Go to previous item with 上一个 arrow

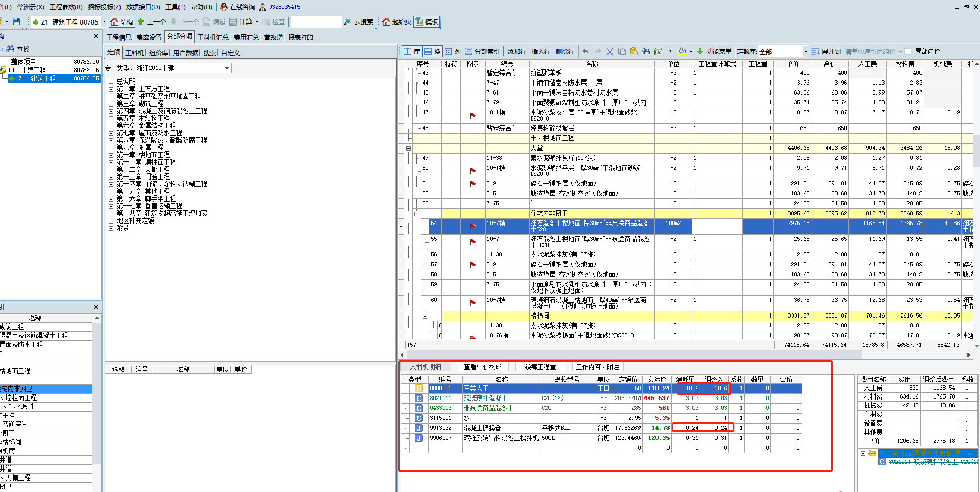pyautogui.click(x=151, y=21)
